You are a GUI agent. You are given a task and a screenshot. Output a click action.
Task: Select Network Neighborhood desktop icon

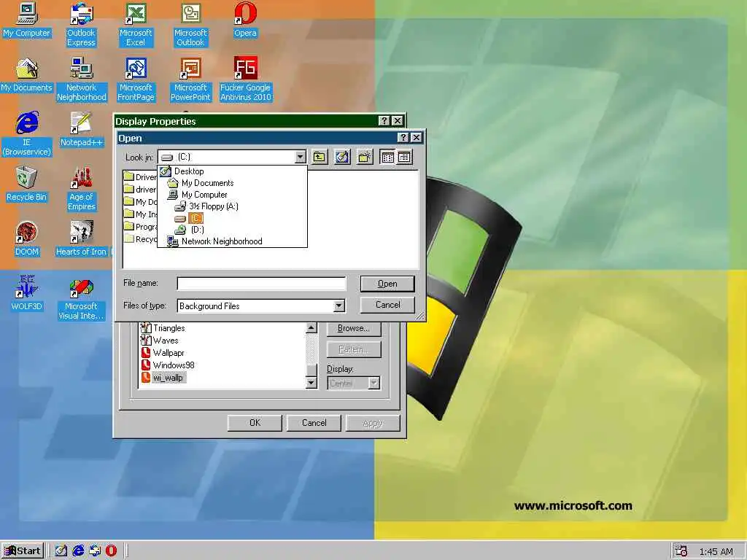[82, 79]
